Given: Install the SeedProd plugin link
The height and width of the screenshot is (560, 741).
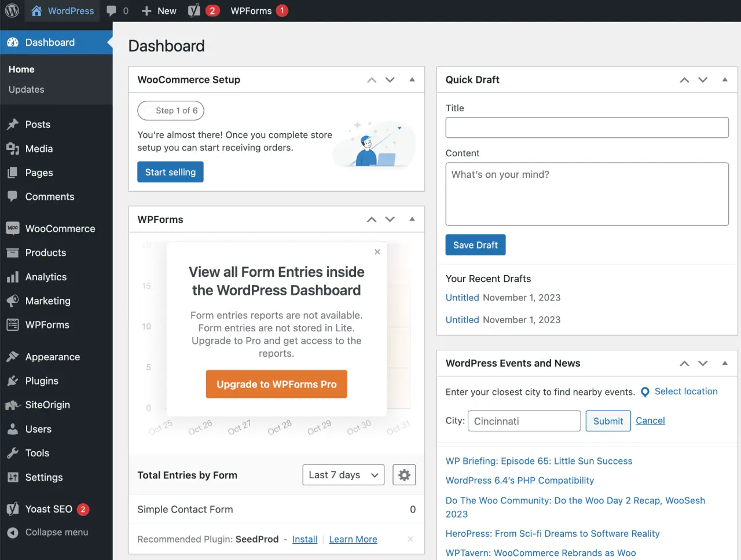Looking at the screenshot, I should [x=305, y=539].
